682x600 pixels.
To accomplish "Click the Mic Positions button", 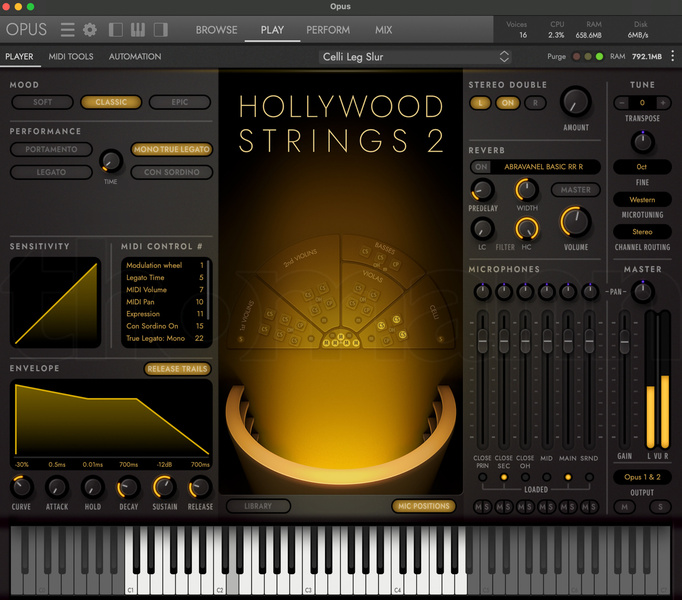I will point(424,506).
